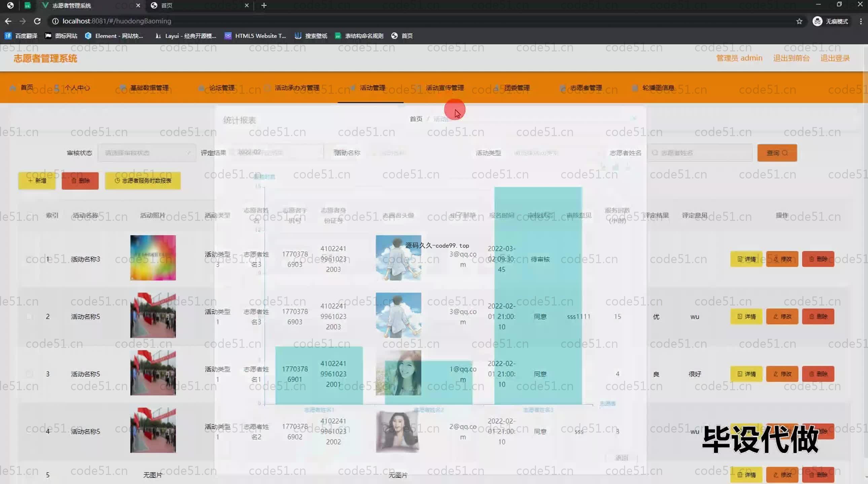Viewport: 868px width, 484px height.
Task: Open the 活动类型 dropdown
Action: pyautogui.click(x=556, y=153)
